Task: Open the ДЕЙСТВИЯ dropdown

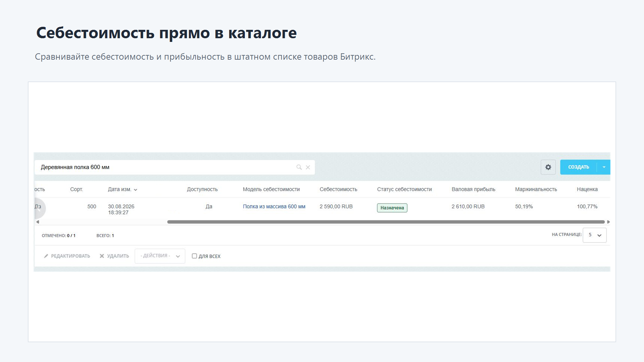Action: (160, 256)
